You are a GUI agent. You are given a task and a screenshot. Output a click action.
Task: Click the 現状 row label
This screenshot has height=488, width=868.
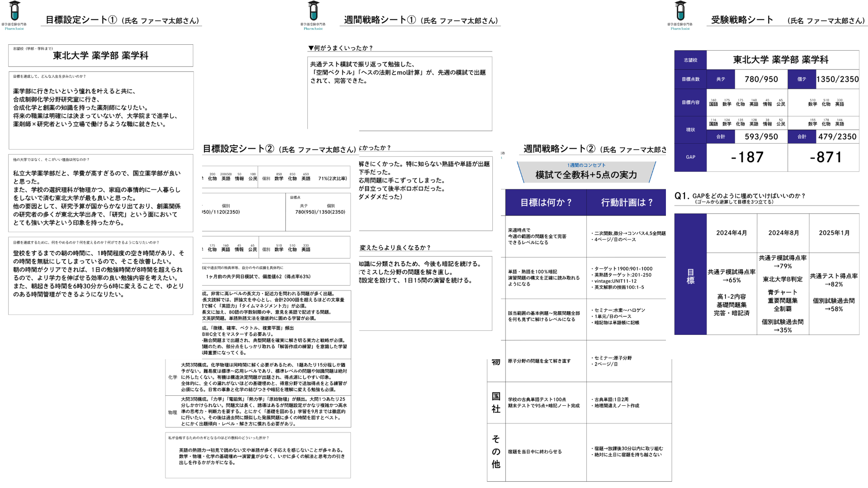coord(690,130)
